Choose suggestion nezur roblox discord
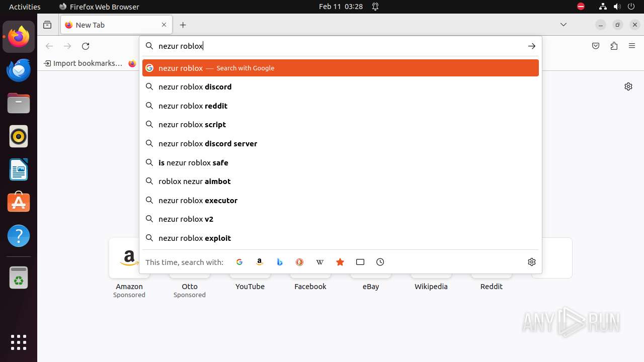This screenshot has width=644, height=362. click(x=341, y=87)
